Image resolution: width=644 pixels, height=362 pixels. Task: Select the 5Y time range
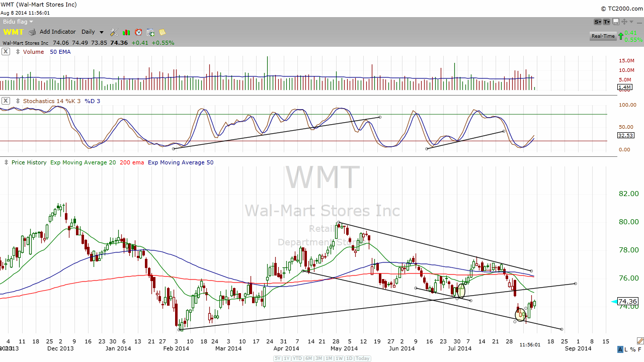click(x=278, y=358)
